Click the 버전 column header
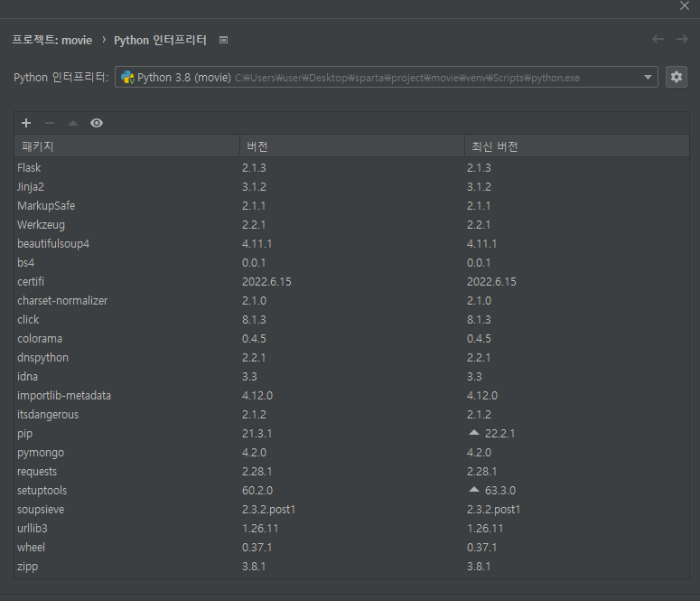This screenshot has height=601, width=700. coord(351,146)
